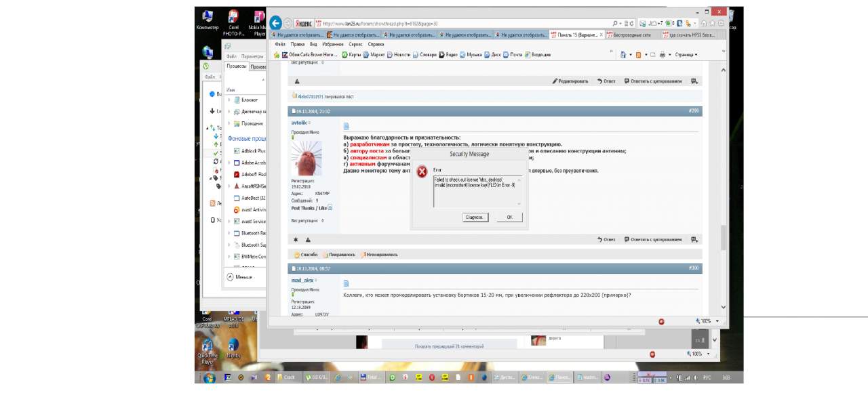Image resolution: width=868 pixels, height=414 pixels.
Task: Click username mad_alex in post 300
Action: click(x=303, y=280)
